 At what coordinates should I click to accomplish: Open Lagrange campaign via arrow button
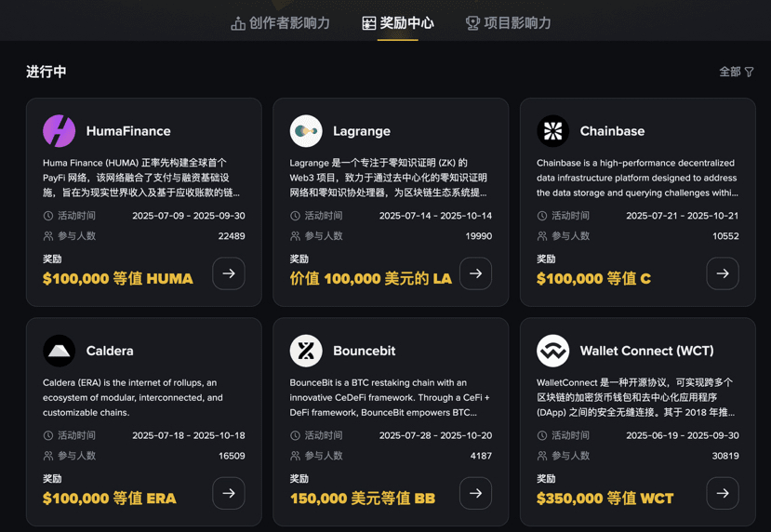475,273
